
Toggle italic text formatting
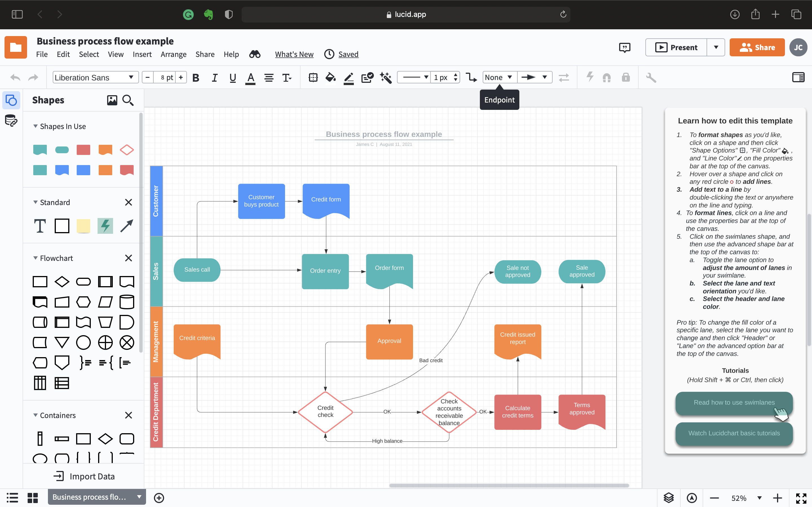tap(214, 77)
